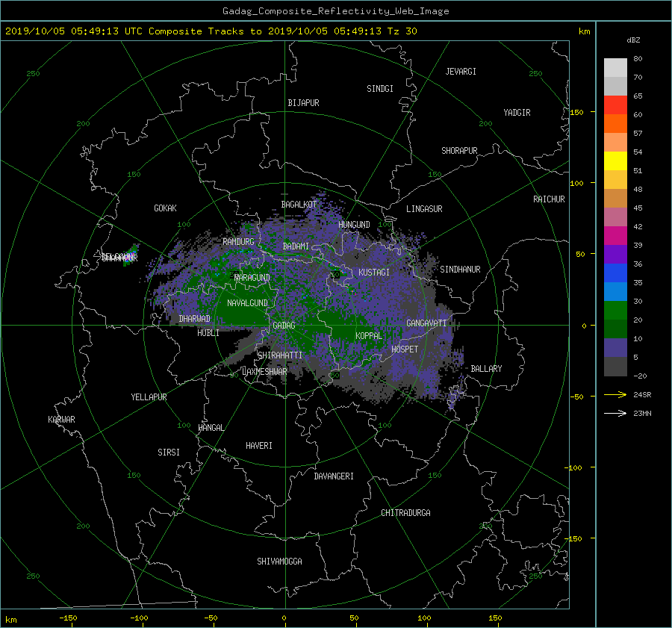The height and width of the screenshot is (628, 672).
Task: Click the HUNGUND city label
Action: [354, 225]
